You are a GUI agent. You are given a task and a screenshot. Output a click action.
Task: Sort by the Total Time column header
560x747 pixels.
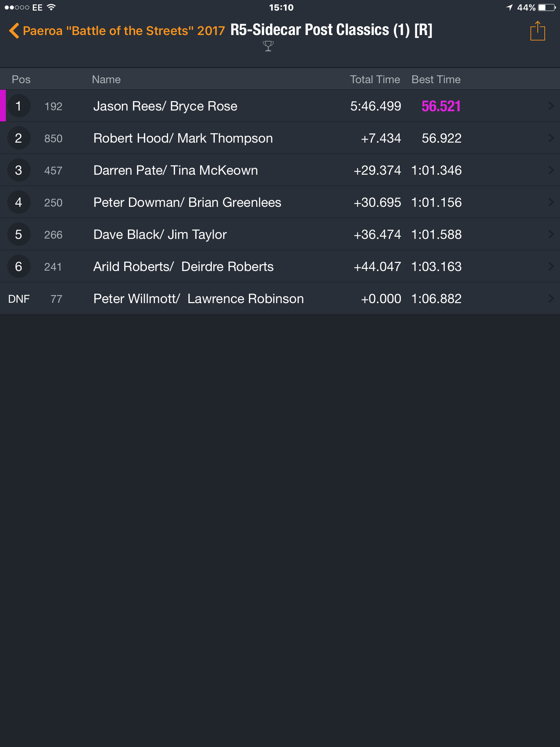click(375, 80)
